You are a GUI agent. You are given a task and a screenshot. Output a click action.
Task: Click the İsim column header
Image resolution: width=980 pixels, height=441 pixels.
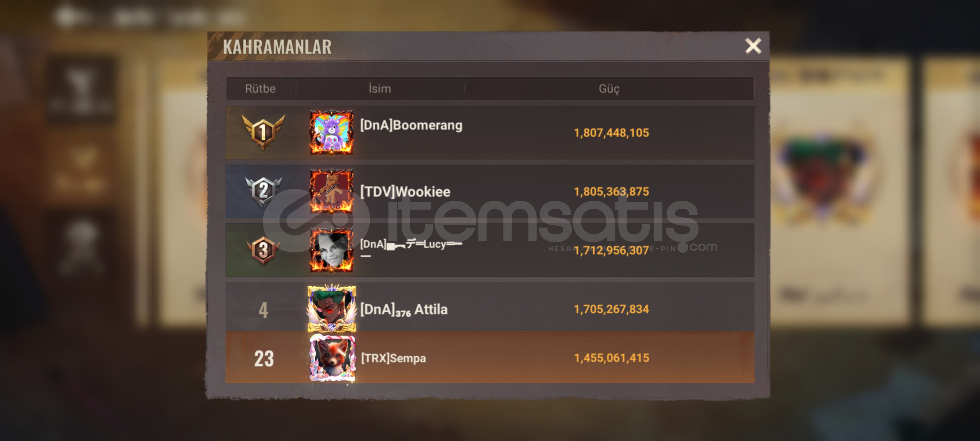[380, 89]
